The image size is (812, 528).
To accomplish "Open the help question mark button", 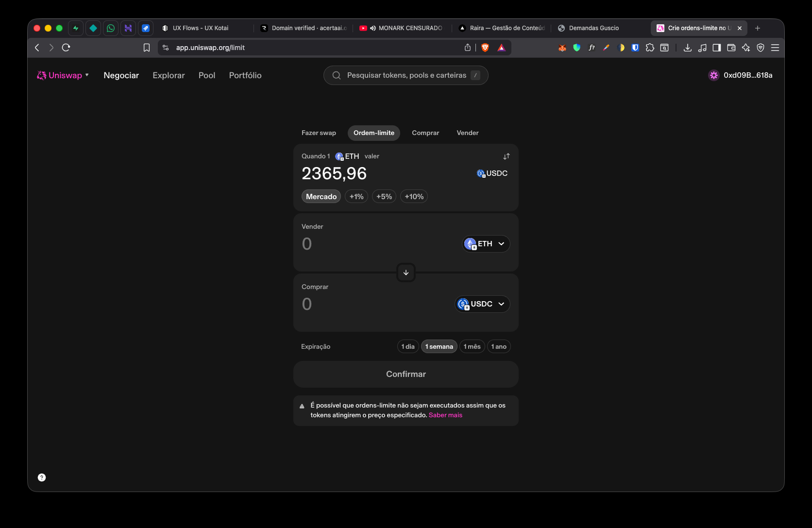I will 42,477.
